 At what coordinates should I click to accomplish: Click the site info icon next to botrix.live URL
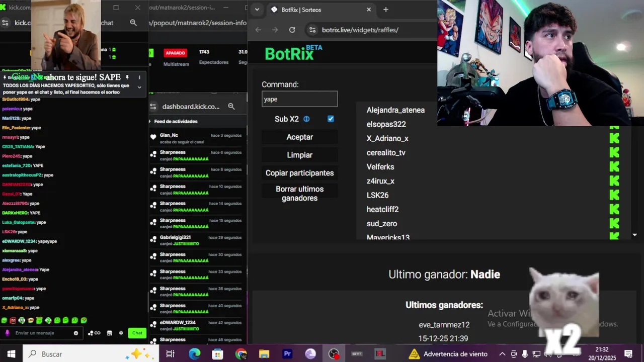pos(312,30)
